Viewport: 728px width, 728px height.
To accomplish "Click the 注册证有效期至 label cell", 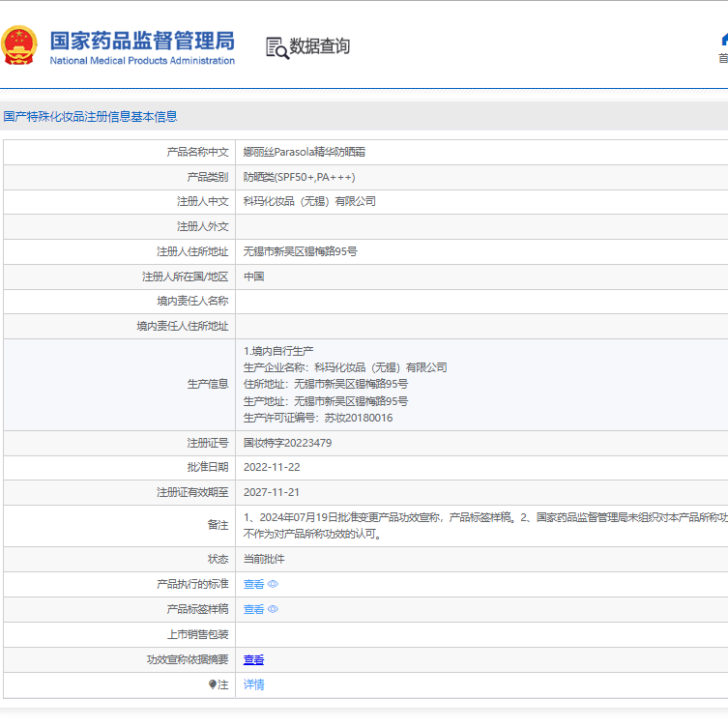I will coord(119,492).
